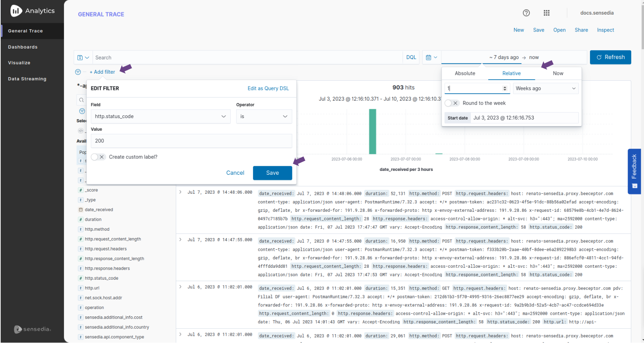The height and width of the screenshot is (343, 644).
Task: Click the number stepper arrows
Action: click(x=504, y=88)
